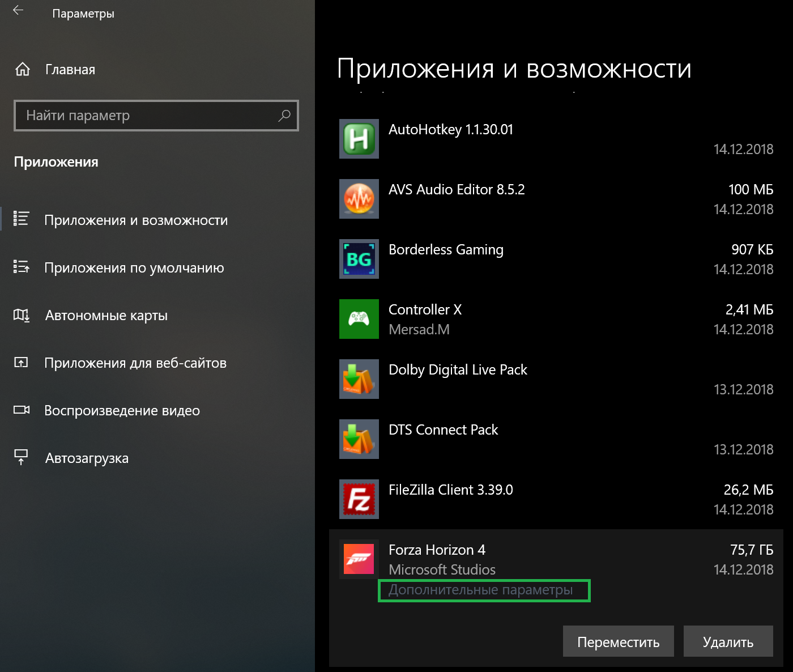Click the Приложения и возможности page heading
The width and height of the screenshot is (793, 672).
514,69
